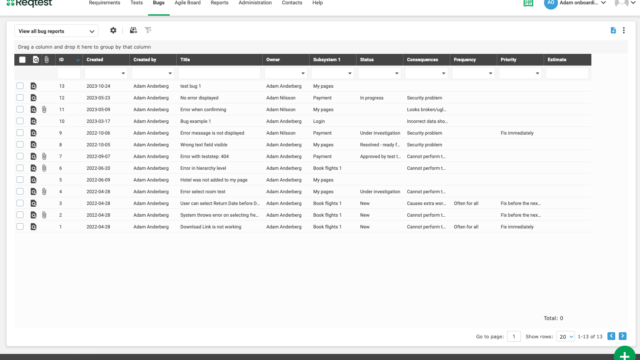Open grid settings gear icon
The height and width of the screenshot is (360, 640).
pyautogui.click(x=113, y=30)
